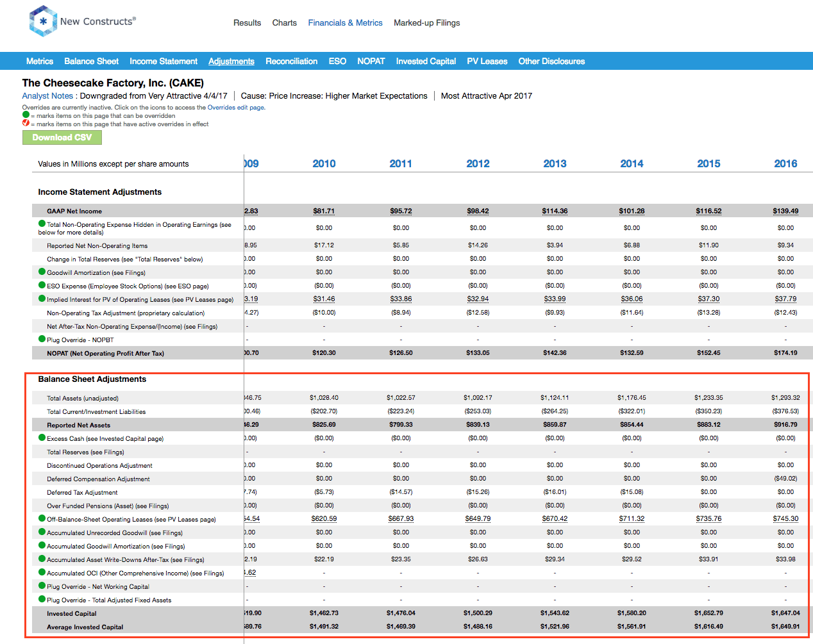Click 2012 NOPAT value $133.05
Screen dimensions: 813x644
pyautogui.click(x=478, y=352)
